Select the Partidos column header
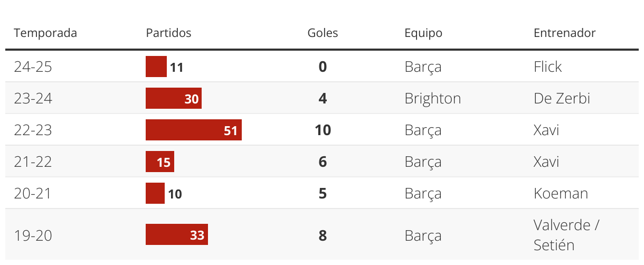The height and width of the screenshot is (265, 644). pyautogui.click(x=168, y=33)
